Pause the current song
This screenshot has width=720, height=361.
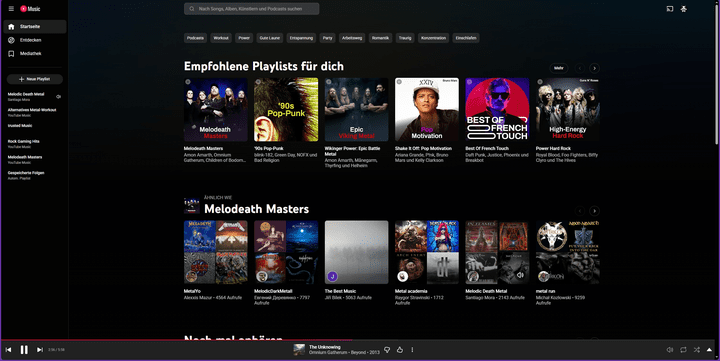24,350
